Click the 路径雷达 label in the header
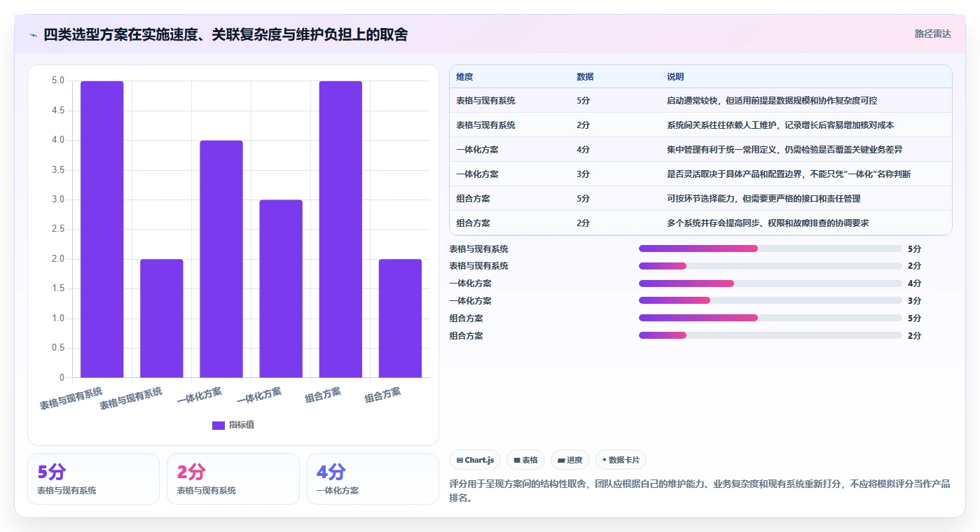Viewport: 980px width, 532px height. (932, 34)
